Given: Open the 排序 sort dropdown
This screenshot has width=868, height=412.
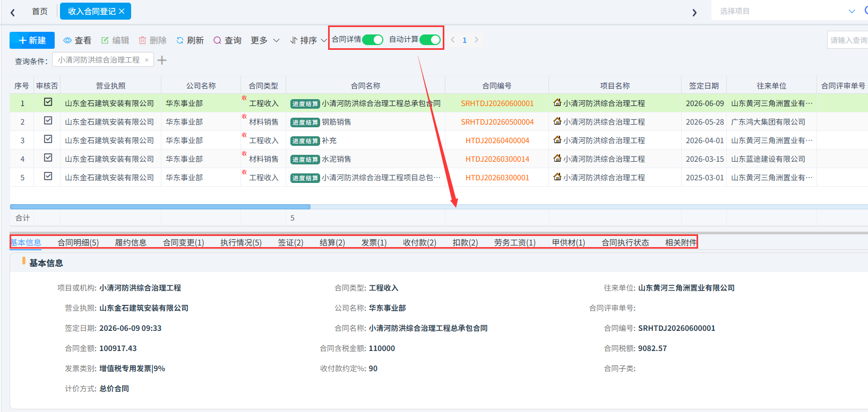Looking at the screenshot, I should point(308,40).
